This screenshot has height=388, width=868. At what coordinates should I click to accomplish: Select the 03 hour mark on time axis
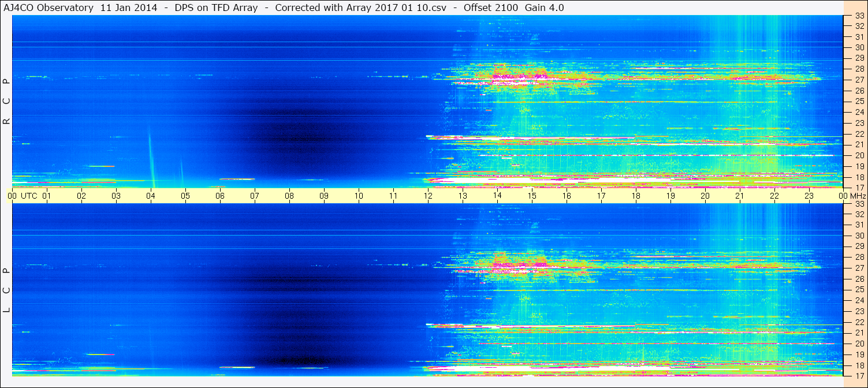pyautogui.click(x=116, y=196)
